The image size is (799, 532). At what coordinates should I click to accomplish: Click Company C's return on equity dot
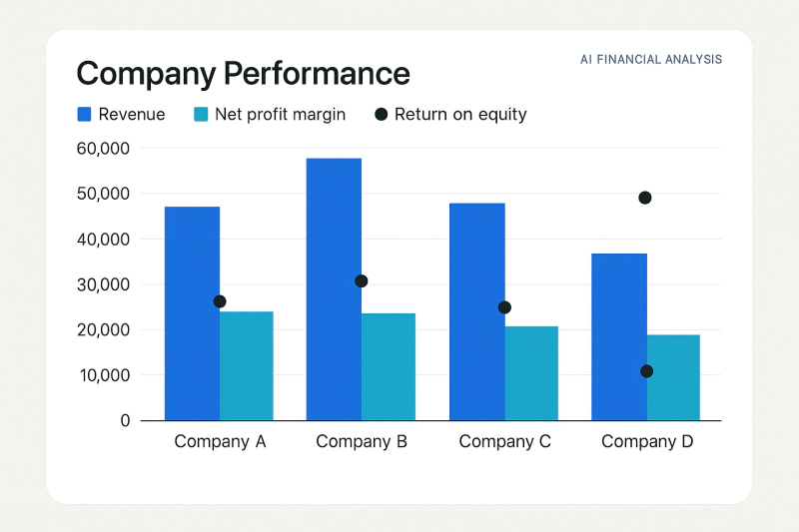[504, 307]
